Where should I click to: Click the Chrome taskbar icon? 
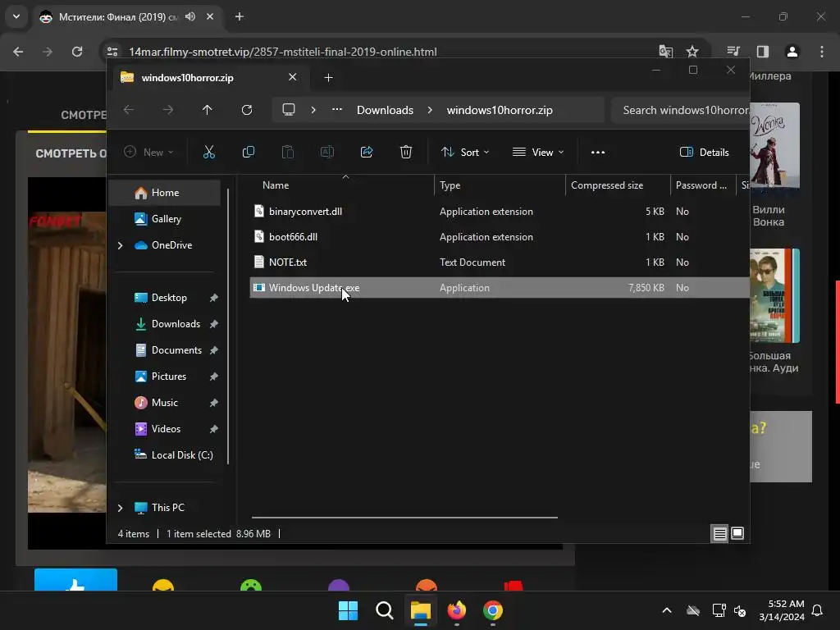493,610
